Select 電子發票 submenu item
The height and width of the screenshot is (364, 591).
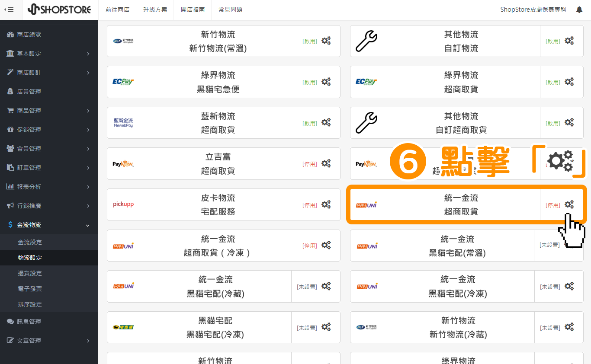coord(49,289)
